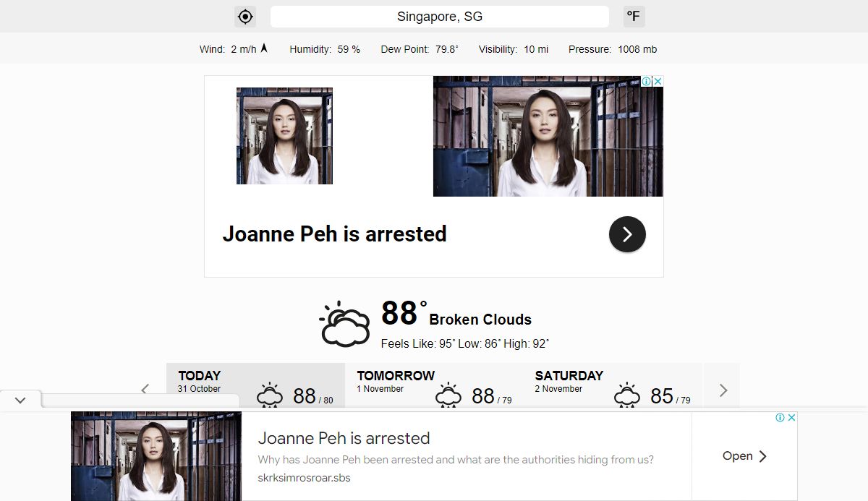Screen dimensions: 868x501
Task: Click the Visibility 10 mi reading
Action: point(514,49)
